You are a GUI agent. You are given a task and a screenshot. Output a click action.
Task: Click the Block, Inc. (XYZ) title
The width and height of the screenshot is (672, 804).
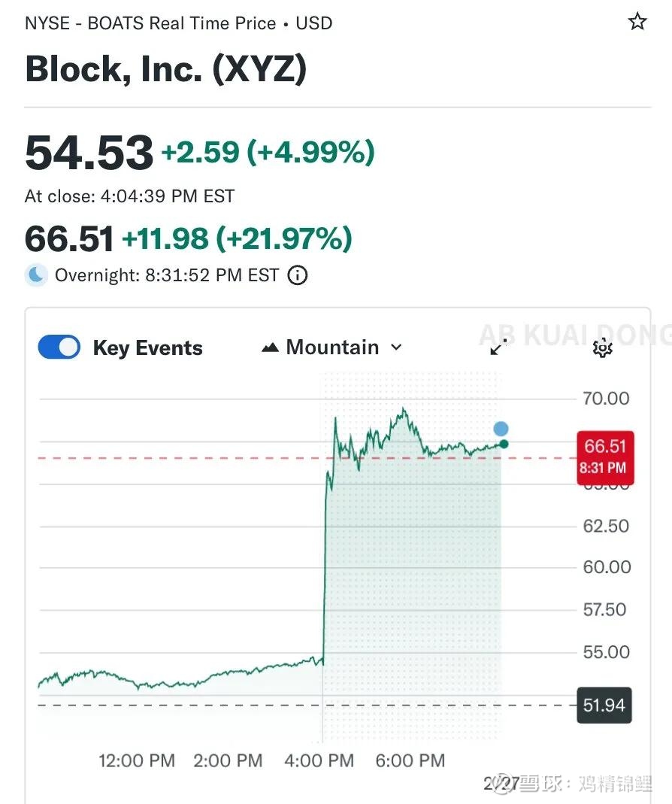166,70
